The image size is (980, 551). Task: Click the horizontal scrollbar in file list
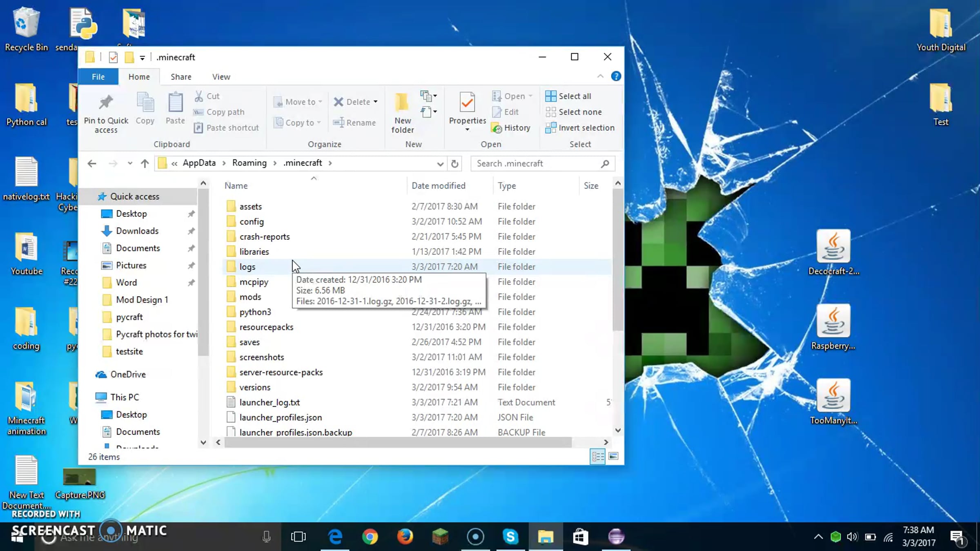pos(398,442)
